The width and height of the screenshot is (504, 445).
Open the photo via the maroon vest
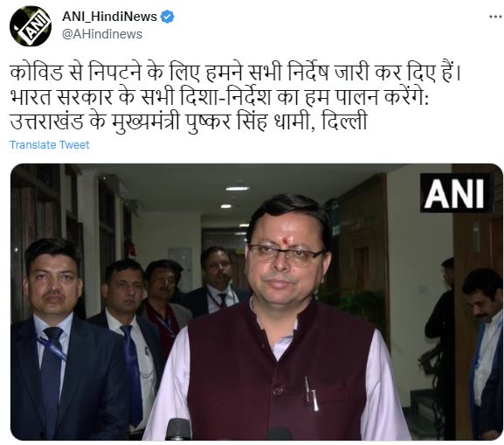(280, 370)
